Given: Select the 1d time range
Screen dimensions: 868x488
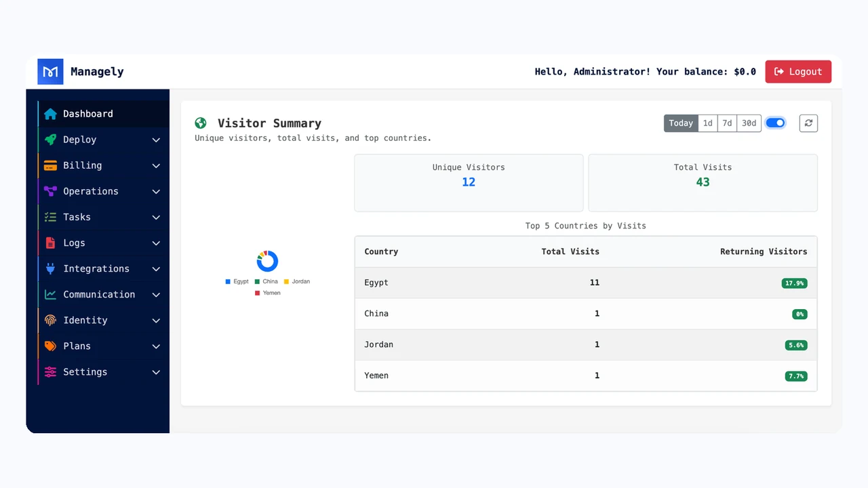Looking at the screenshot, I should [x=707, y=123].
